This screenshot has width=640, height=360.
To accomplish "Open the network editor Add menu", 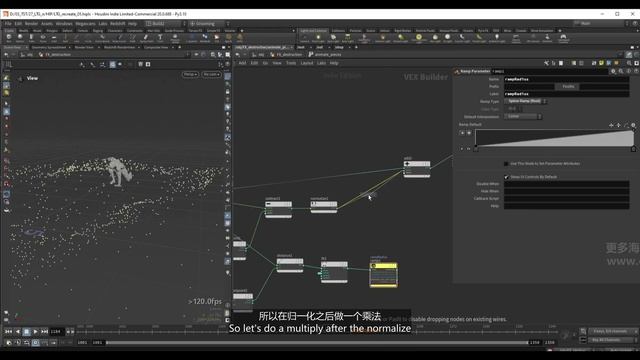I will pyautogui.click(x=242, y=63).
